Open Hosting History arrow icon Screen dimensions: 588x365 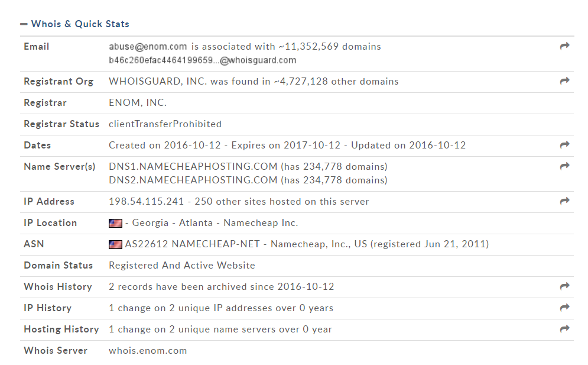564,329
